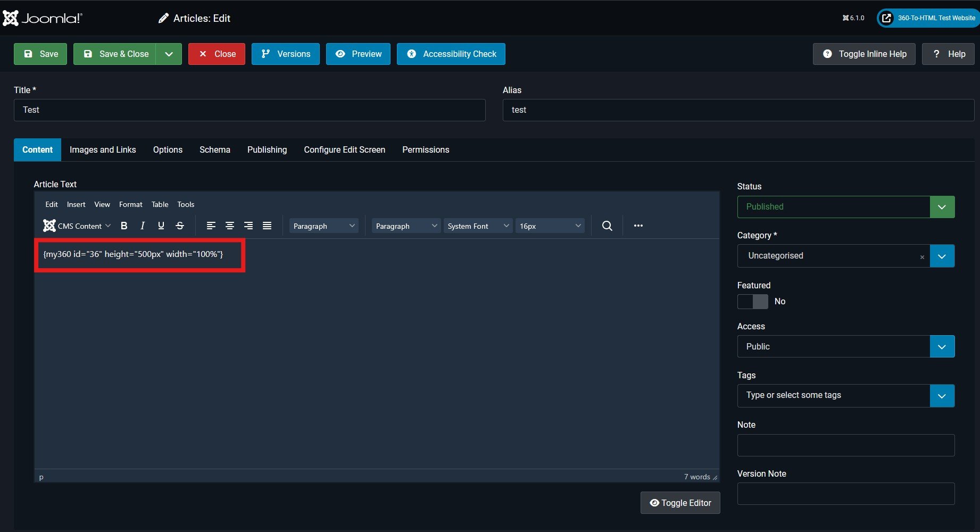Toggle underline formatting in editor
The image size is (980, 532).
tap(161, 226)
